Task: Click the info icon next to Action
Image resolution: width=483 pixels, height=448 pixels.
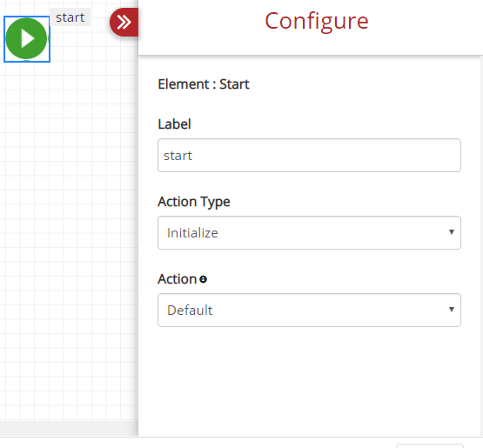Action: click(x=203, y=279)
